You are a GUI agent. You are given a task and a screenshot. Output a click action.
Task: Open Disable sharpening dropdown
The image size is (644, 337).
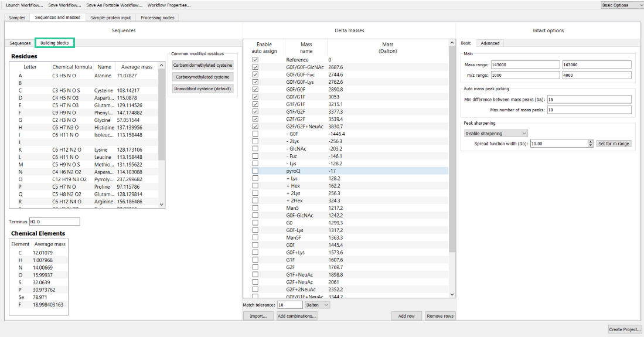496,134
